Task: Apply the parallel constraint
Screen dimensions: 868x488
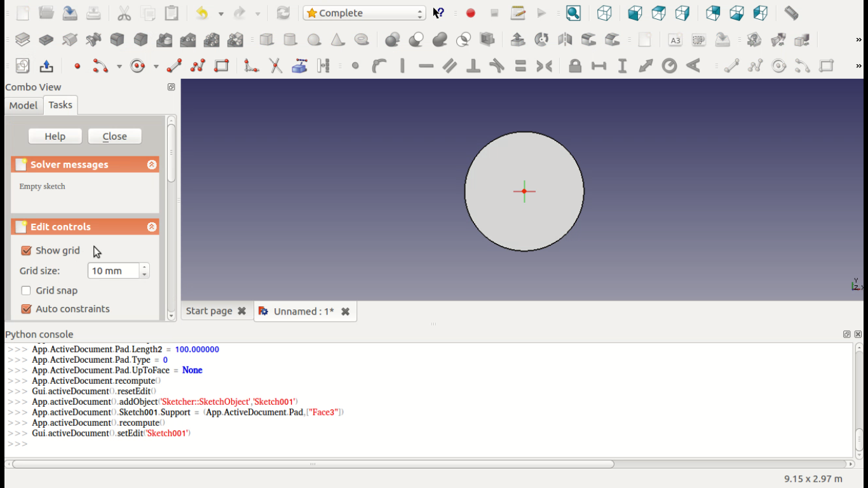Action: click(x=450, y=66)
